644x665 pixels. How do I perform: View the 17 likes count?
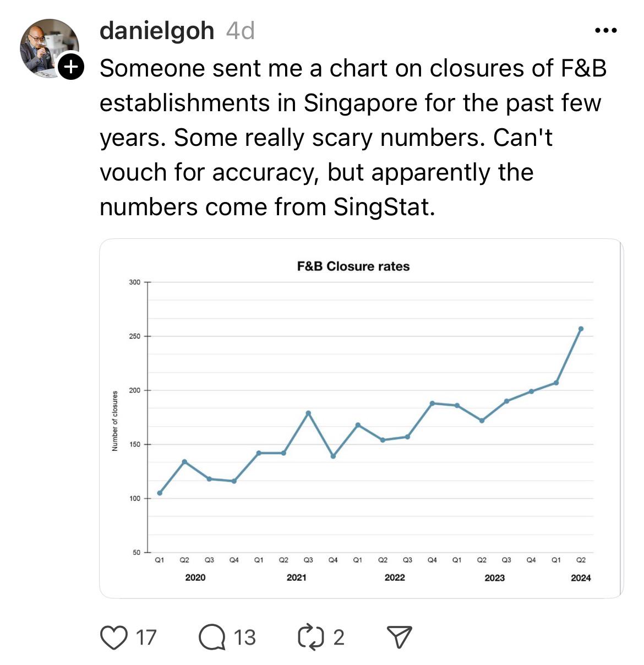point(146,637)
